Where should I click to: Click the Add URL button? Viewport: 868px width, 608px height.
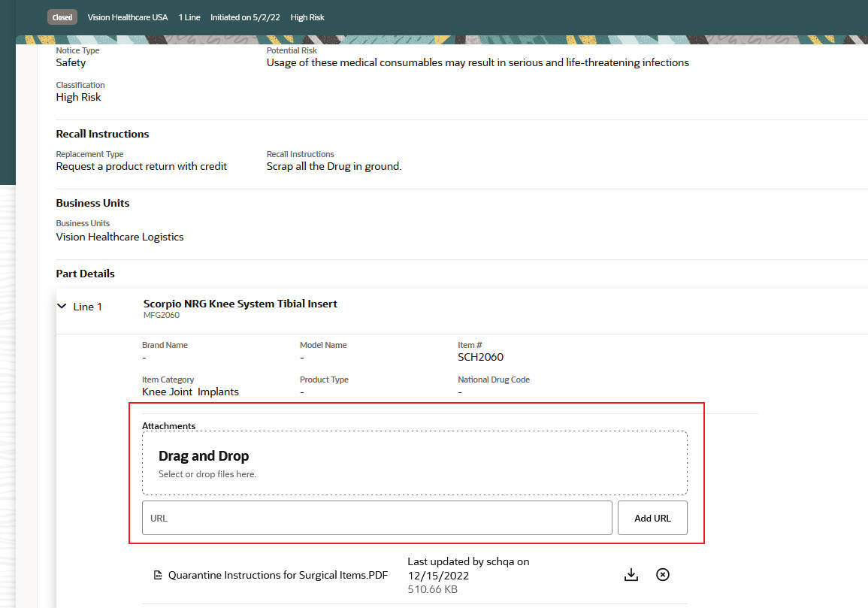tap(652, 519)
